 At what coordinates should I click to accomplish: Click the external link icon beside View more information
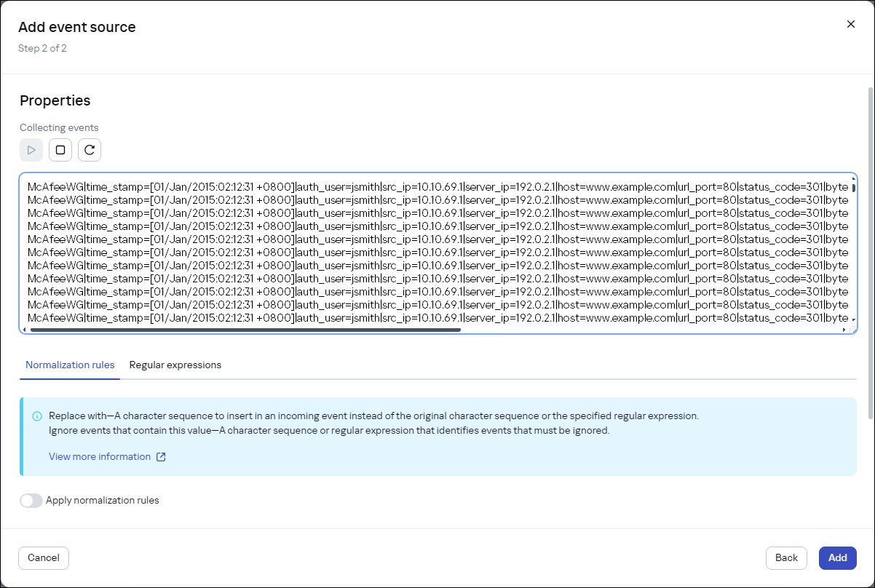click(x=162, y=457)
